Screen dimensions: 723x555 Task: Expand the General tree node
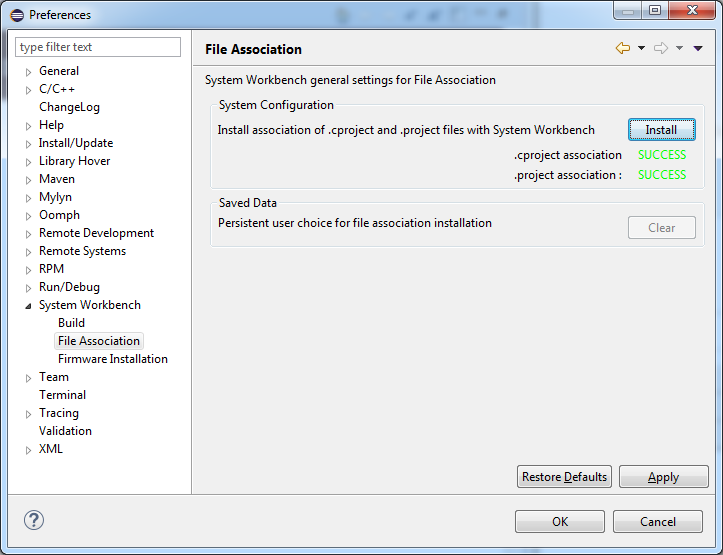28,72
